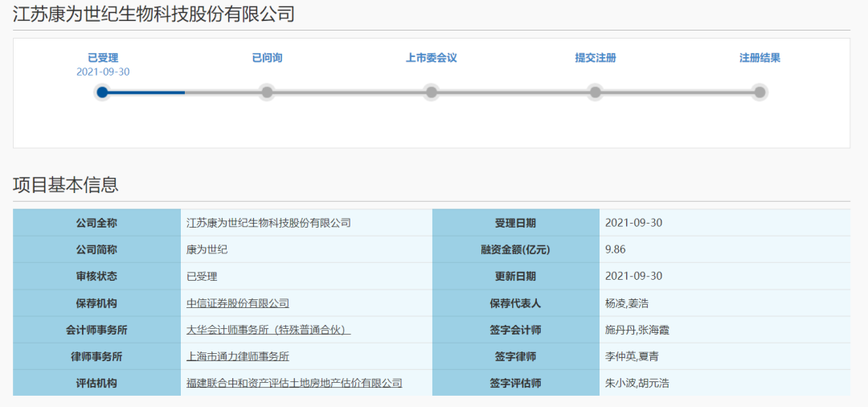Open the 上海市通力律师事务所 link

pos(238,356)
